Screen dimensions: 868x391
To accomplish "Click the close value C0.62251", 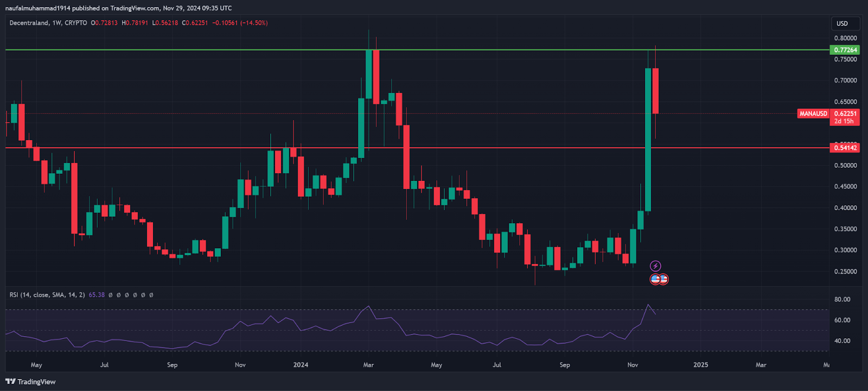I will pos(195,23).
